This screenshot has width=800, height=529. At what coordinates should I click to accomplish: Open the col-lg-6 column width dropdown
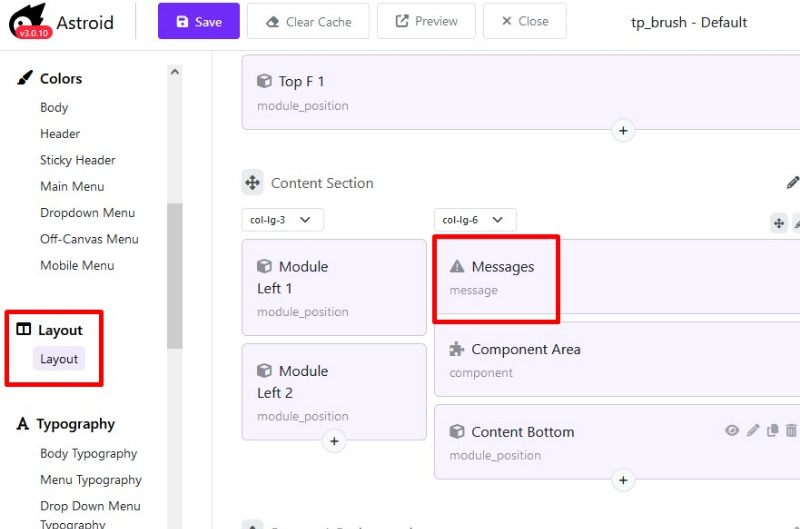475,220
